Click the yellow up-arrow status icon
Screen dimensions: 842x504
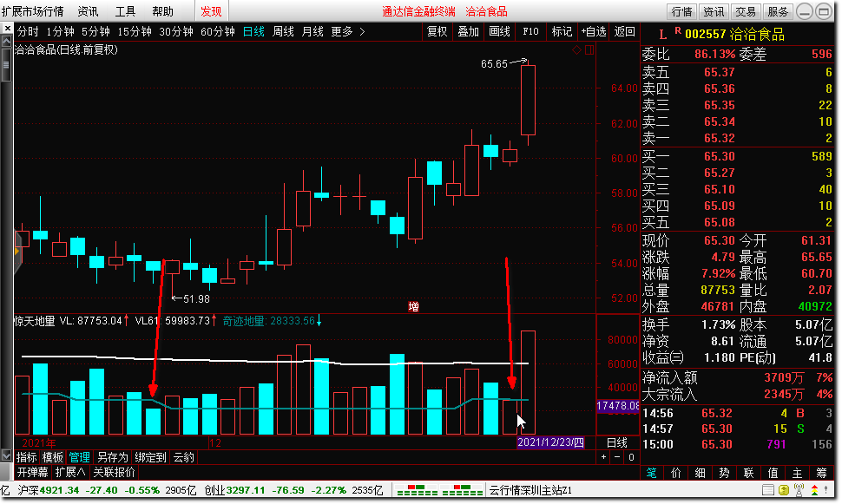tap(784, 490)
